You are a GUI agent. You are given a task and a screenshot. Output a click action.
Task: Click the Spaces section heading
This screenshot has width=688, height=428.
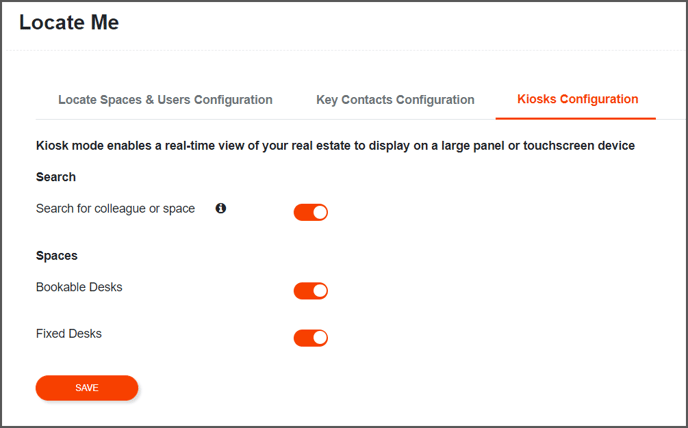click(57, 255)
